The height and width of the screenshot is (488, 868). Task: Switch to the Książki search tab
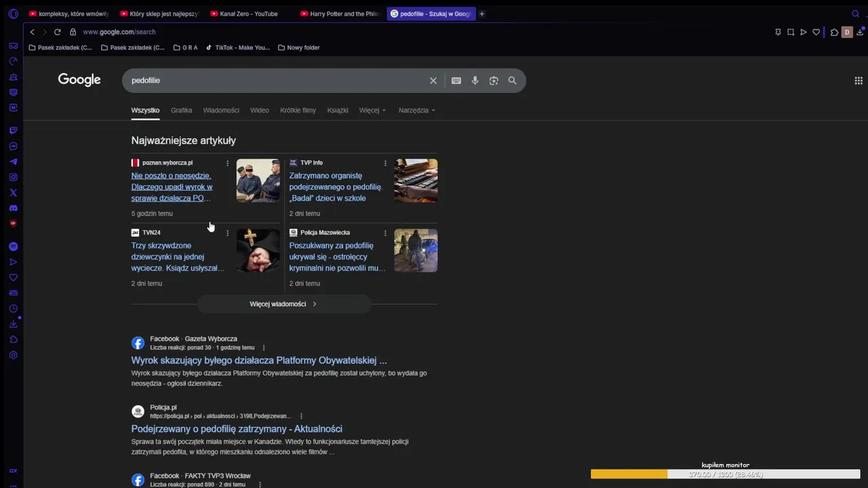coord(337,110)
